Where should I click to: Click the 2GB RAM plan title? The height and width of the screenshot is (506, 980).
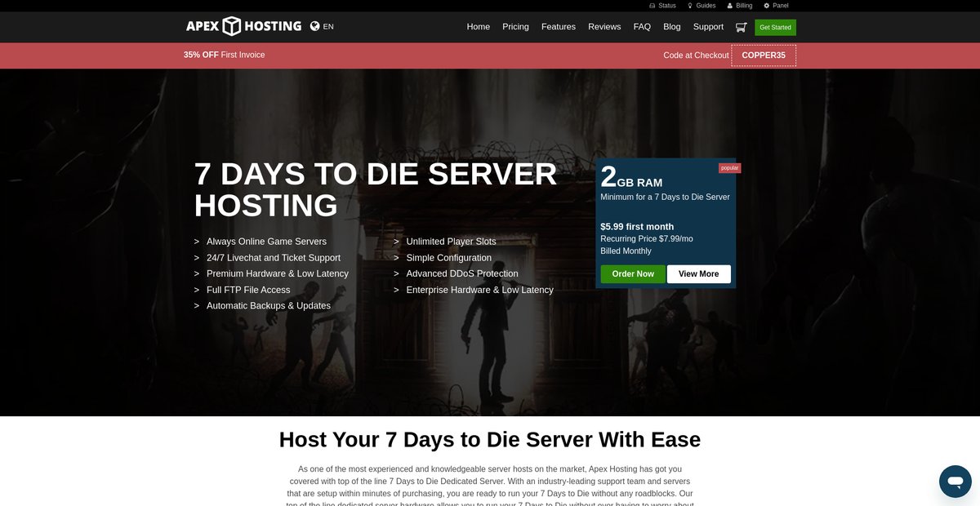pyautogui.click(x=631, y=177)
